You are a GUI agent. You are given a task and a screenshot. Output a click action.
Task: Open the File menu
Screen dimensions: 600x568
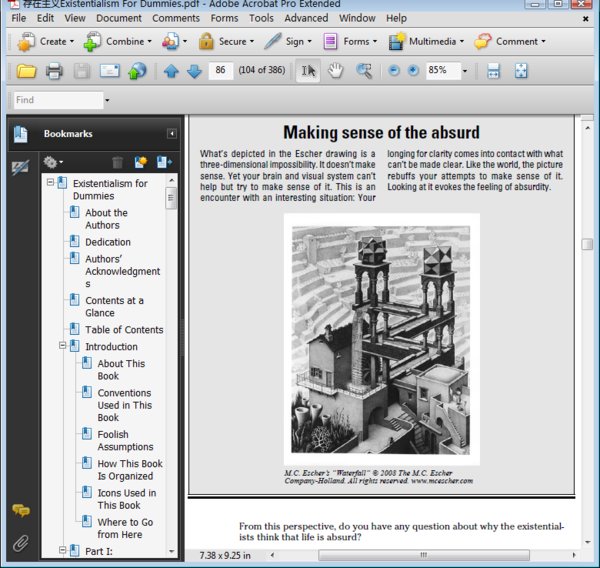(x=18, y=18)
